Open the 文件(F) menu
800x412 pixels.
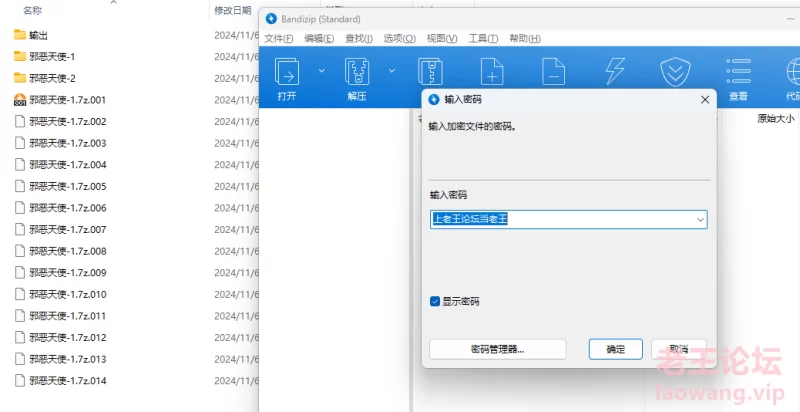tap(279, 39)
